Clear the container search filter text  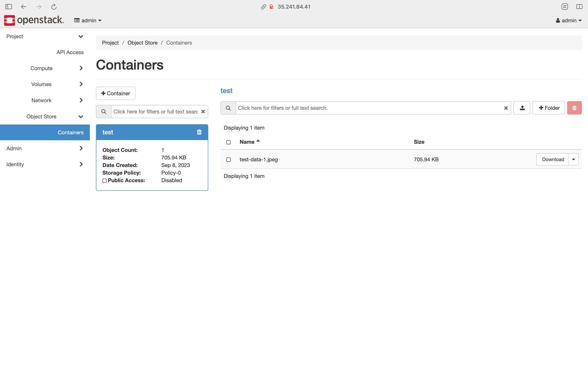(x=203, y=112)
